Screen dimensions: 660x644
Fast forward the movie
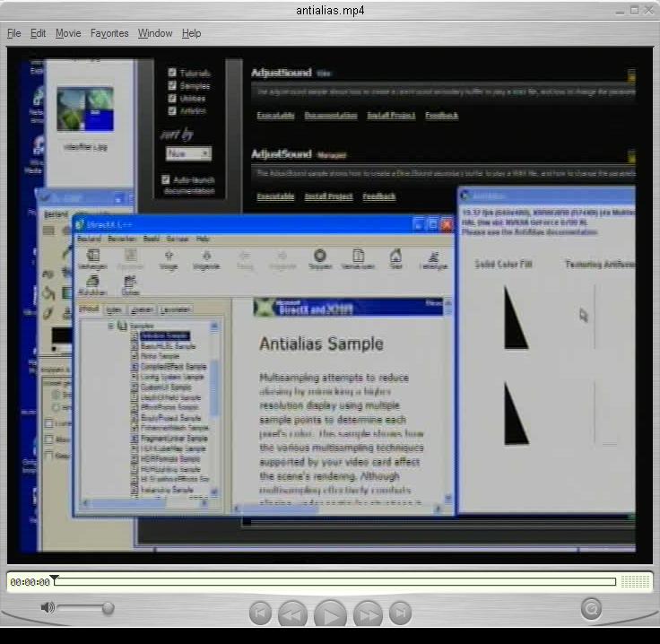pyautogui.click(x=369, y=614)
